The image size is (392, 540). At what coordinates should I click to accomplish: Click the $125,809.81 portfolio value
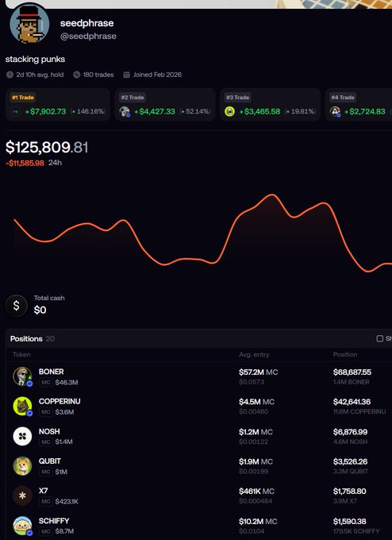(x=47, y=148)
